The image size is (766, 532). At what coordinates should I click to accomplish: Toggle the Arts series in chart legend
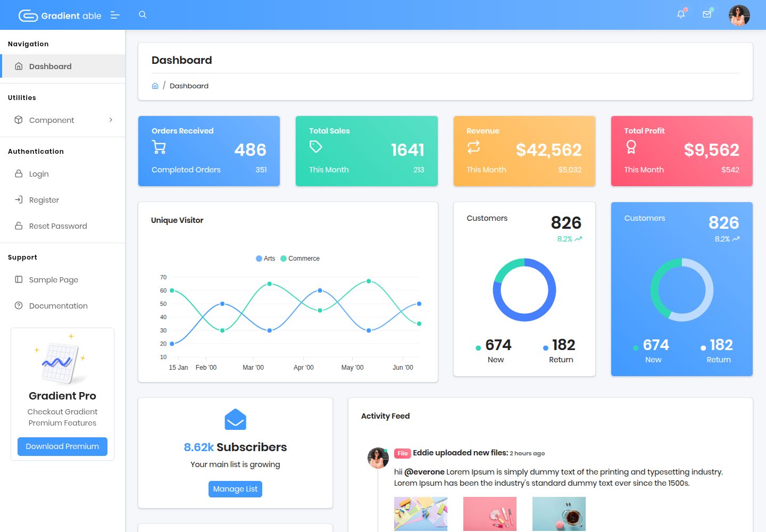tap(265, 259)
